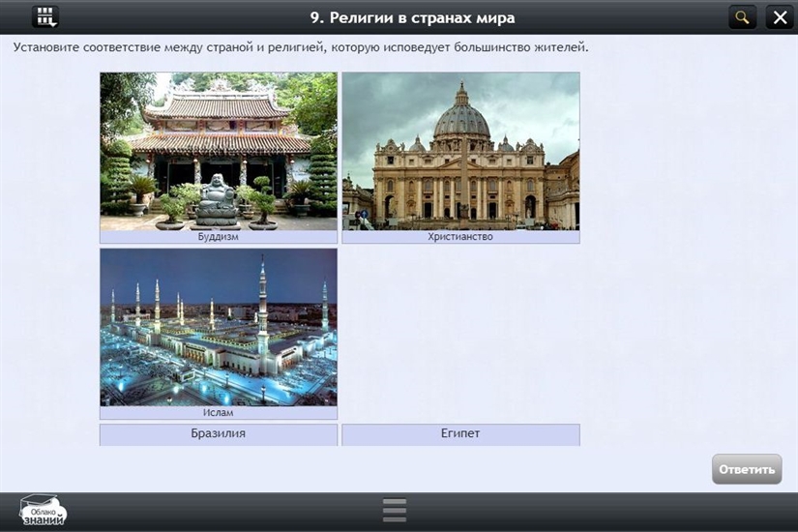Click the laughing Buddha statue in the photo
Viewport: 798px width, 532px height.
pyautogui.click(x=218, y=199)
